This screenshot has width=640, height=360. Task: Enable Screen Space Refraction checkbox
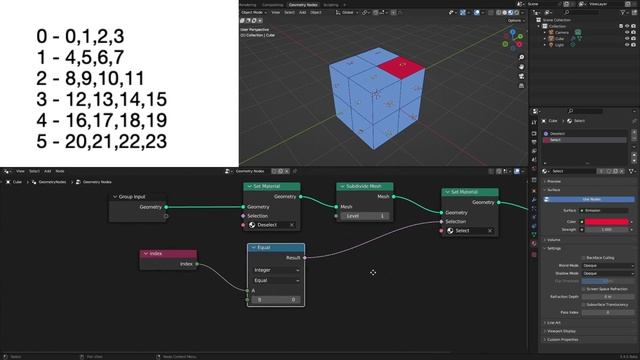point(584,289)
